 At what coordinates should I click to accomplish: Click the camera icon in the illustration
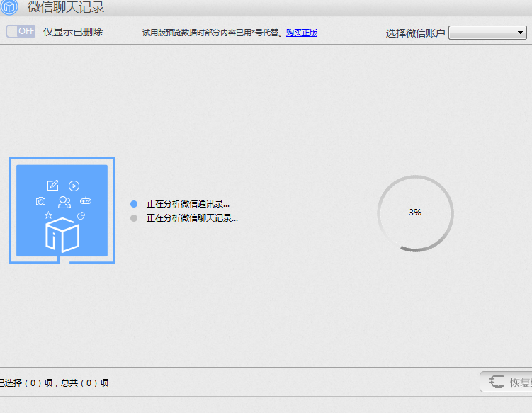[x=40, y=201]
